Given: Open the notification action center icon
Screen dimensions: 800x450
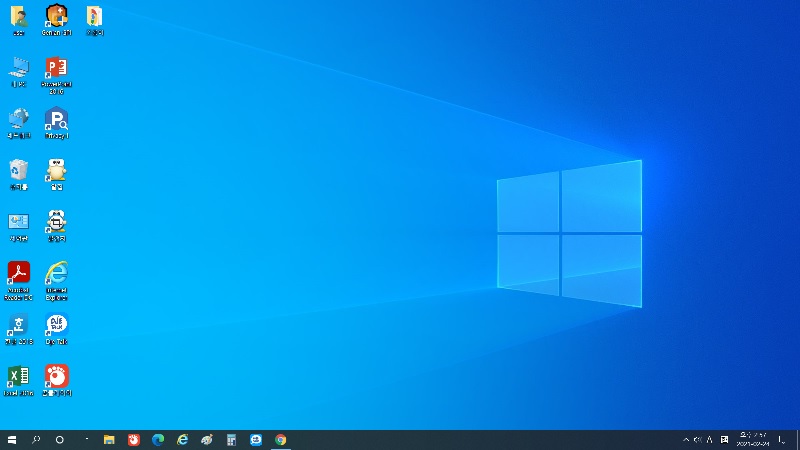Looking at the screenshot, I should pos(782,439).
